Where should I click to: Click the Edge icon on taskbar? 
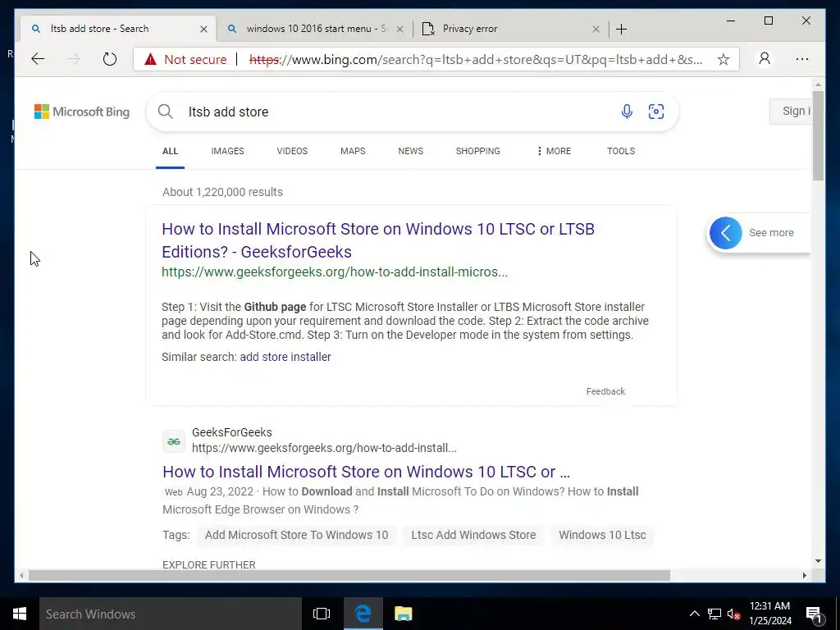tap(363, 614)
